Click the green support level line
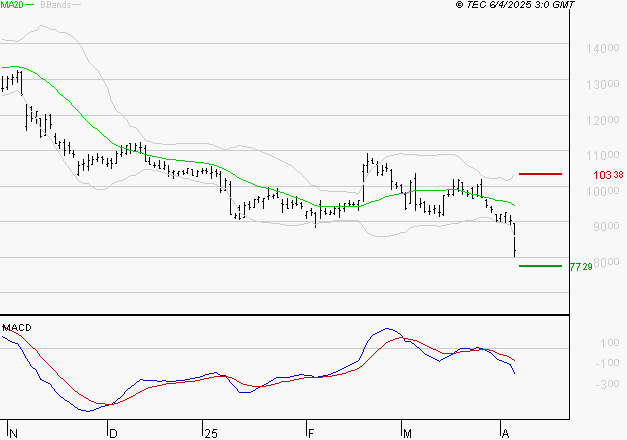Image resolution: width=627 pixels, height=440 pixels. 540,266
